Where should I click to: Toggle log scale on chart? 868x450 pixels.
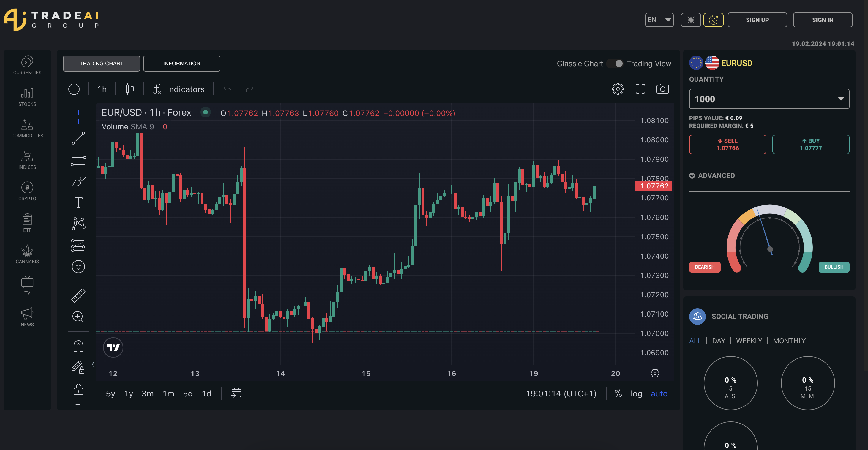[x=637, y=393]
